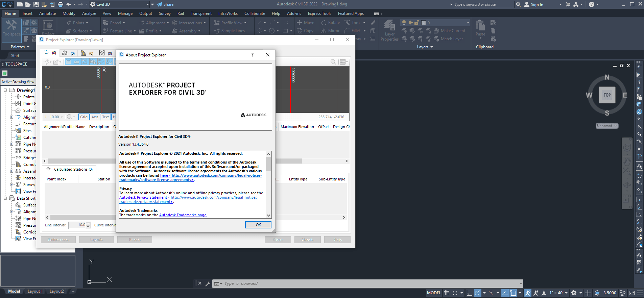Toggle Object Snap square icon in status bar
The image size is (644, 298).
pos(513,293)
